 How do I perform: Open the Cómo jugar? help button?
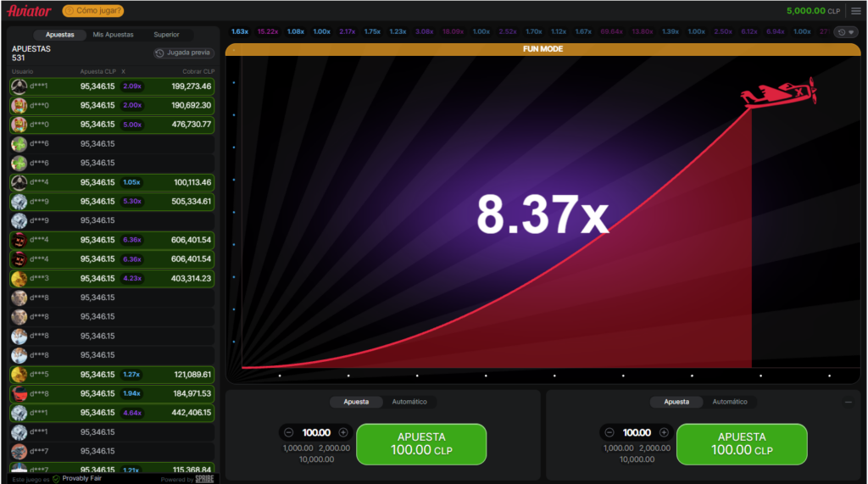tap(92, 11)
